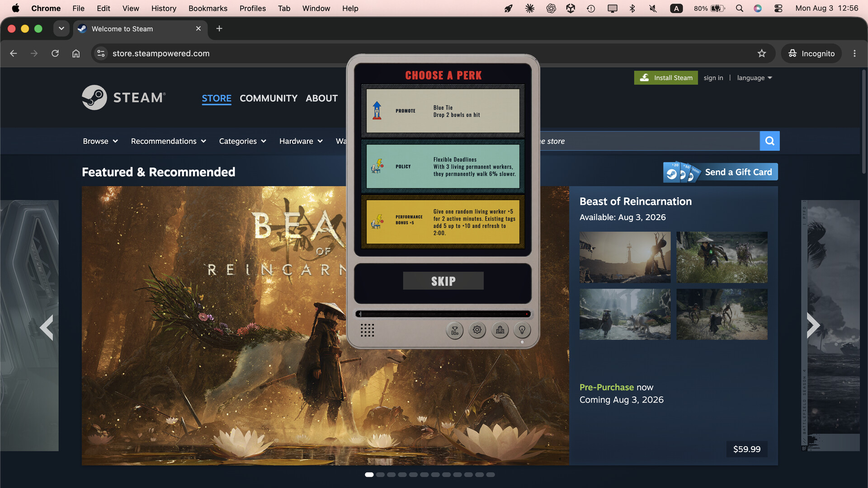Open the History menu in menu bar
Viewport: 868px width, 488px height.
tap(164, 8)
